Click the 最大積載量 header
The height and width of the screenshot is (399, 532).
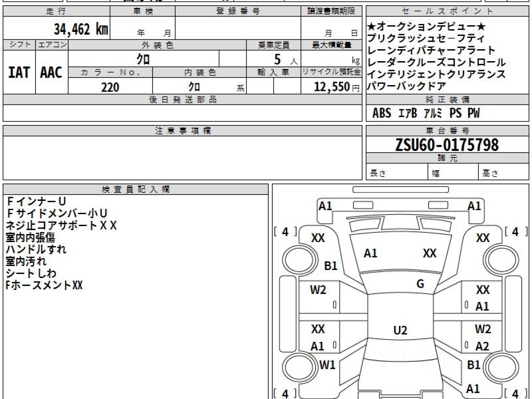click(331, 45)
